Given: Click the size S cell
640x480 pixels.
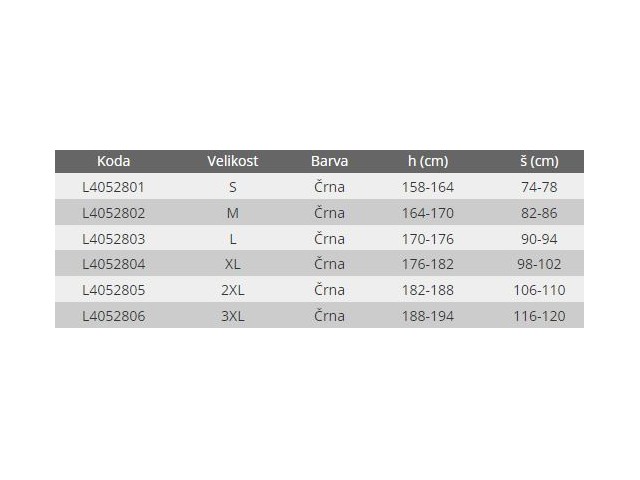Looking at the screenshot, I should (x=232, y=187).
